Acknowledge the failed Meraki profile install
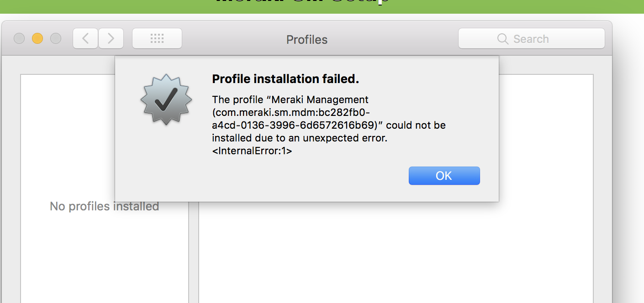This screenshot has width=644, height=303. pos(444,176)
